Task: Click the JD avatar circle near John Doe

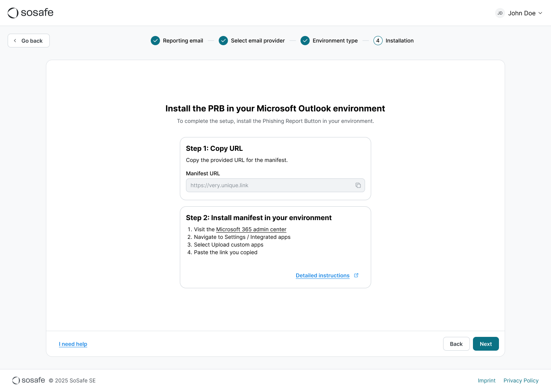Action: pos(500,13)
